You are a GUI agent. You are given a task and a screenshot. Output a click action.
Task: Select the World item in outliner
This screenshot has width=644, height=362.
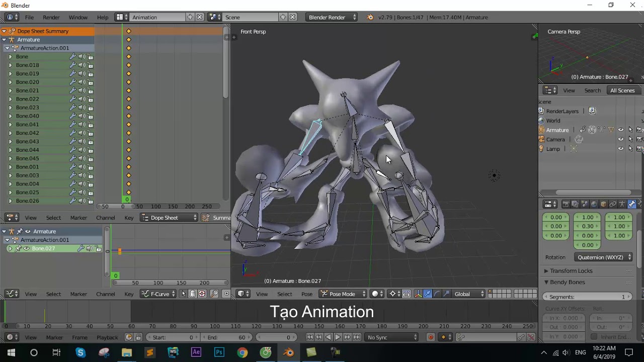(x=553, y=121)
